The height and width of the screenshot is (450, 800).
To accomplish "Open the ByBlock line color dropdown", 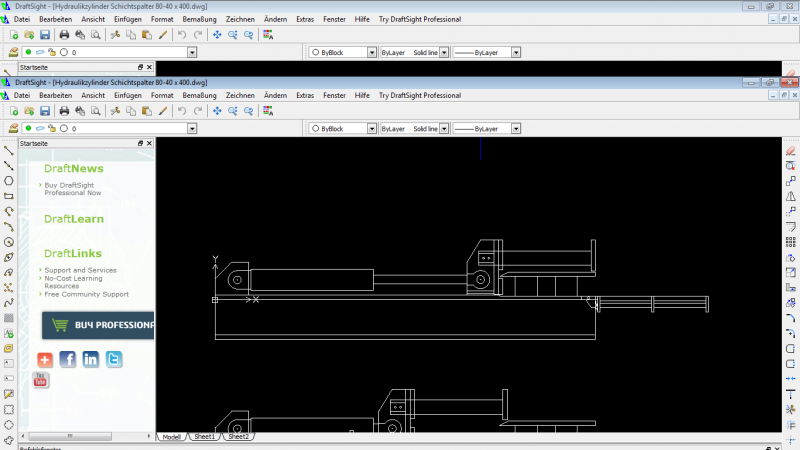I will click(371, 129).
